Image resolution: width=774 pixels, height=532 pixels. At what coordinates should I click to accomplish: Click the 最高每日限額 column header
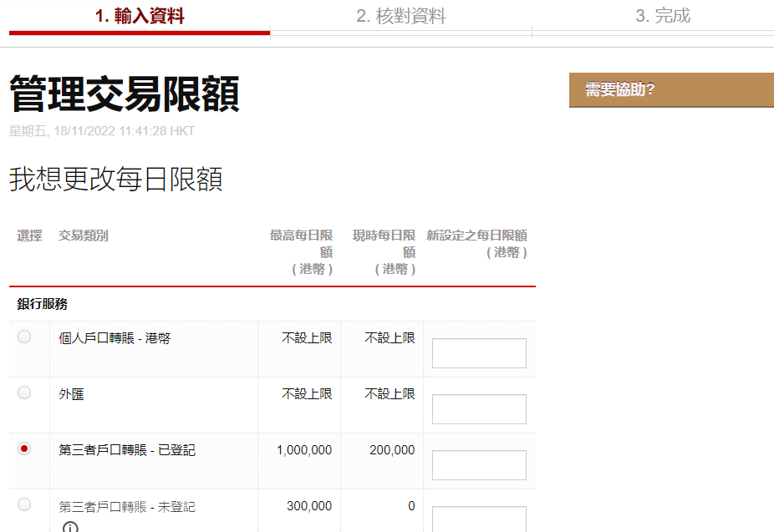[302, 251]
